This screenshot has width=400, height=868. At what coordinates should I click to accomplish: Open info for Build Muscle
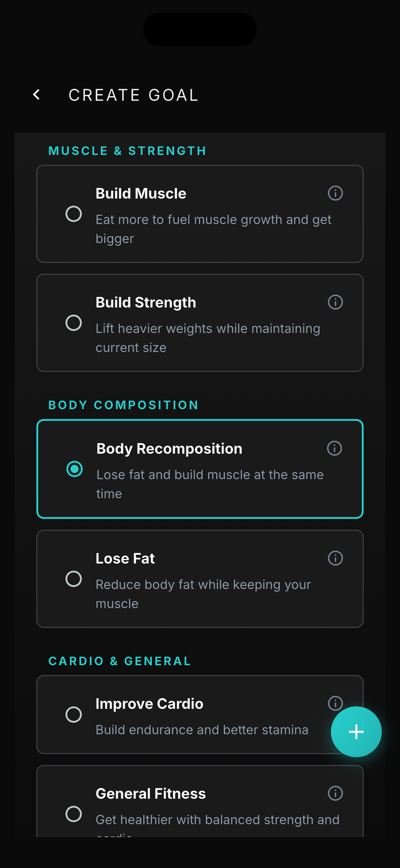point(335,193)
